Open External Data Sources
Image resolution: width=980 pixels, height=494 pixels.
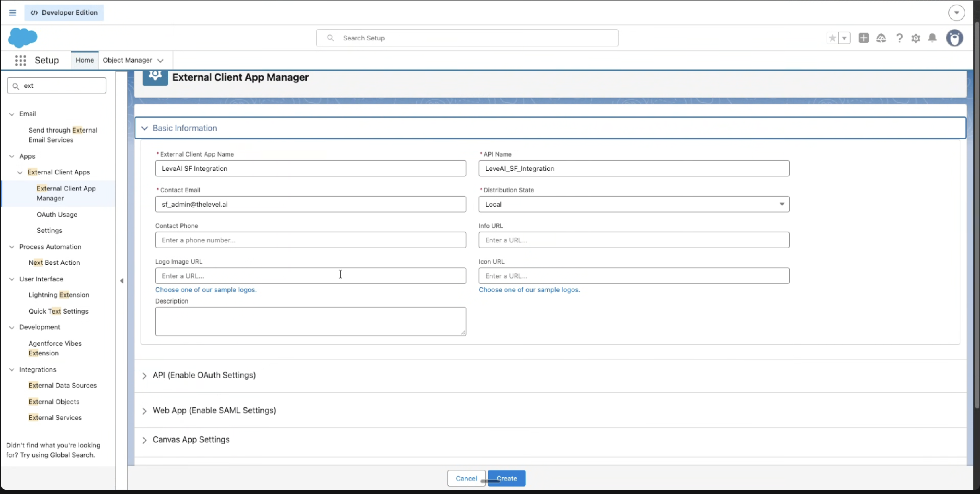point(63,386)
